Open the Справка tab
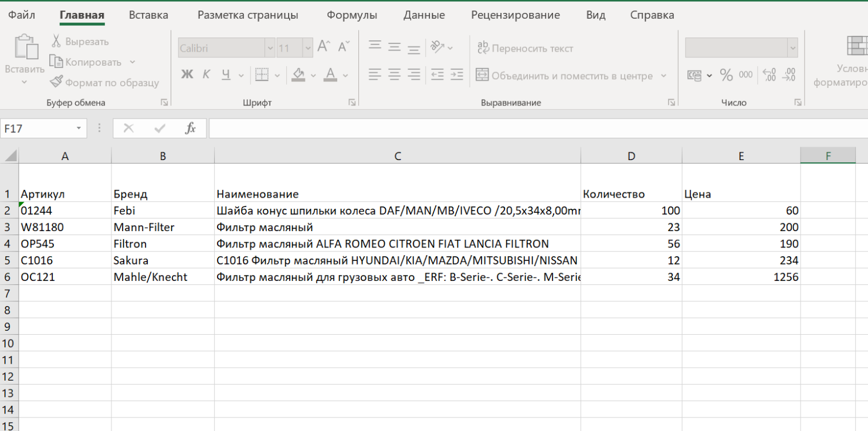The height and width of the screenshot is (431, 868). [652, 15]
